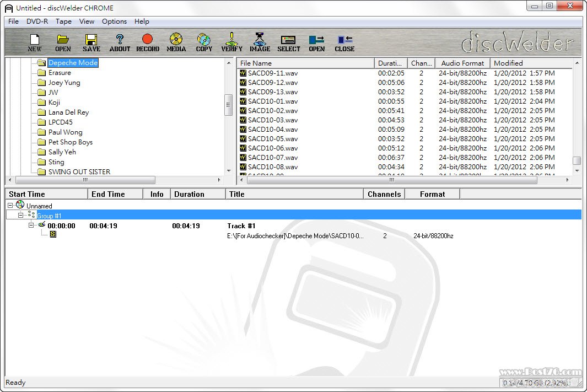Open the View menu
The height and width of the screenshot is (392, 587).
[87, 22]
